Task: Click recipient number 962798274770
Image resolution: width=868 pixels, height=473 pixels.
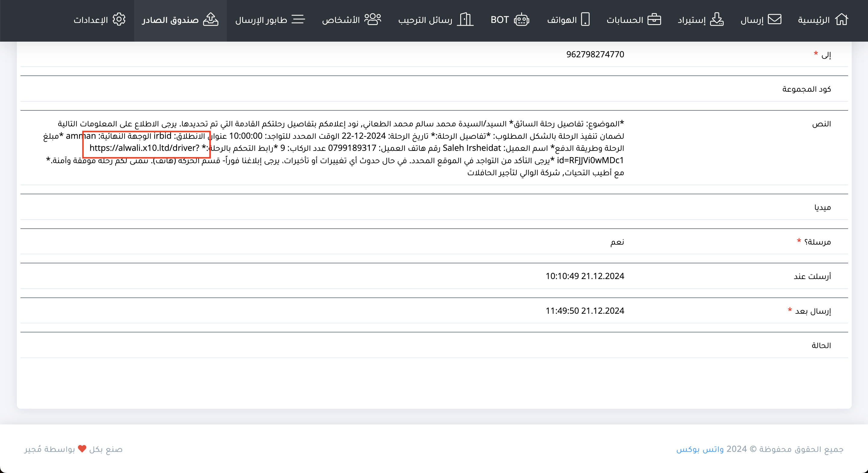Action: (x=595, y=54)
